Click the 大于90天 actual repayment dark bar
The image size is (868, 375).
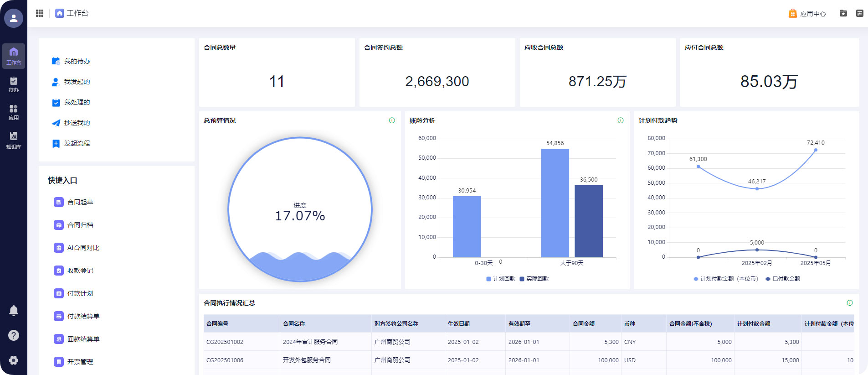(x=588, y=221)
